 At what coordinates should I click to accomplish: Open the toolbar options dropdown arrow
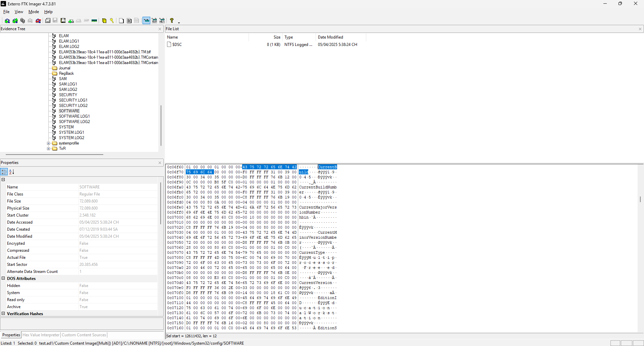[179, 22]
